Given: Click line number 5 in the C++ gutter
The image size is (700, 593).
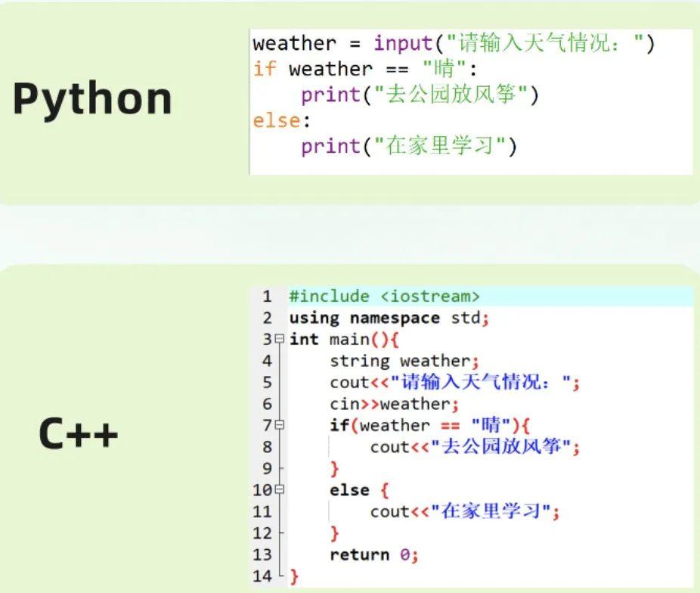Looking at the screenshot, I should [267, 382].
